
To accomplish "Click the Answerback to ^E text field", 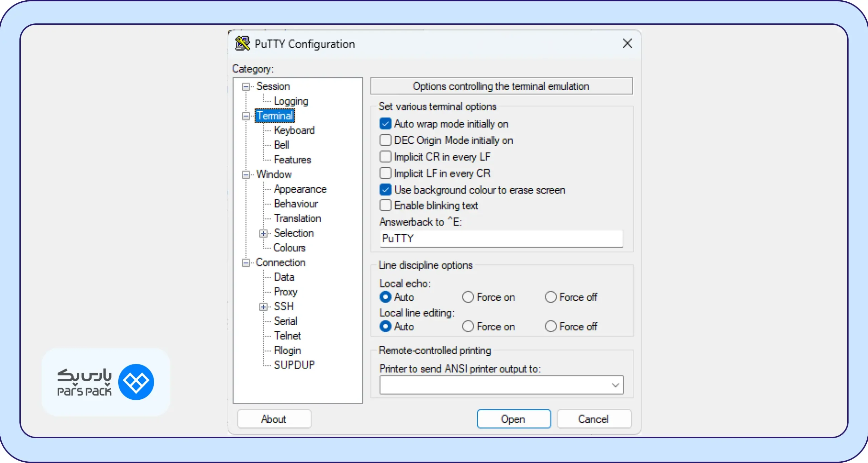I will click(501, 239).
